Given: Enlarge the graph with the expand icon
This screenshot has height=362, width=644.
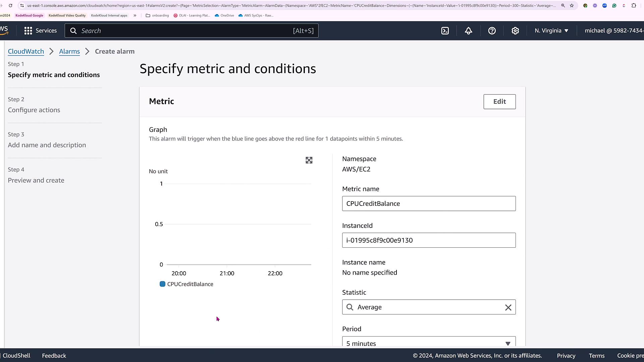Looking at the screenshot, I should [x=309, y=160].
